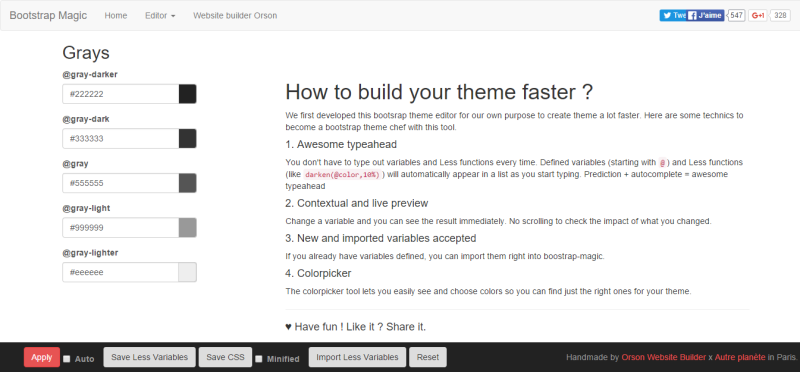Screen dimensions: 800x372
Task: Click the Facebook J'aime like button
Action: [706, 15]
